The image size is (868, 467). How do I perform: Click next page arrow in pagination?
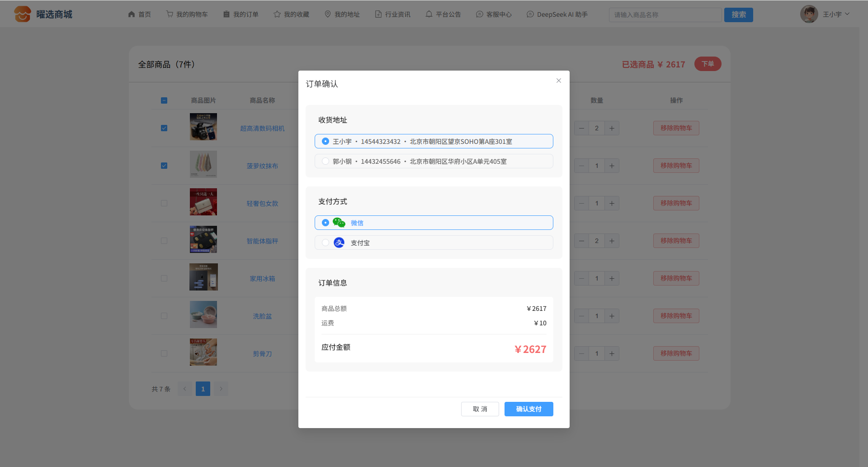221,389
